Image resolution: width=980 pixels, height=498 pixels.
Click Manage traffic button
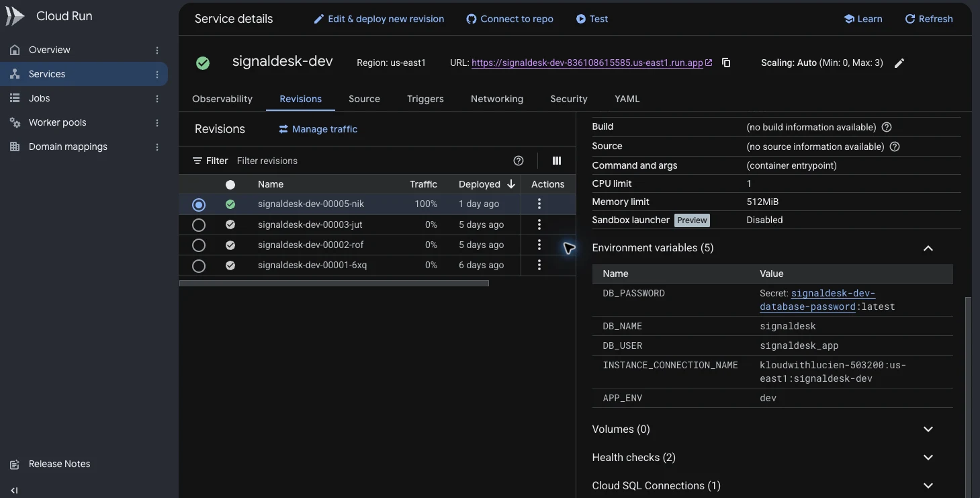pyautogui.click(x=318, y=129)
